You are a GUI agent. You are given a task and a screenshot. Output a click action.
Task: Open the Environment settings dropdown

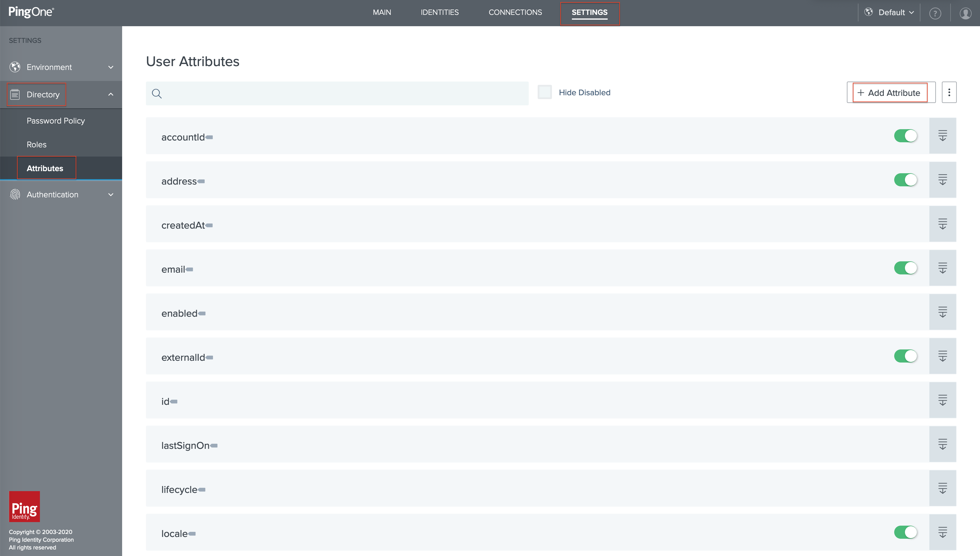click(60, 67)
